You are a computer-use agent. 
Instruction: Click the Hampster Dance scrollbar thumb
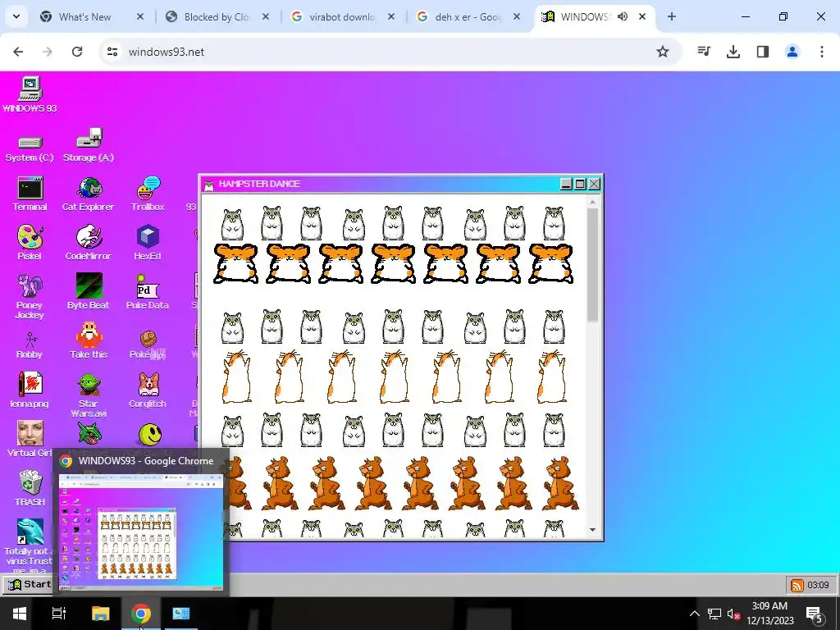click(x=592, y=265)
